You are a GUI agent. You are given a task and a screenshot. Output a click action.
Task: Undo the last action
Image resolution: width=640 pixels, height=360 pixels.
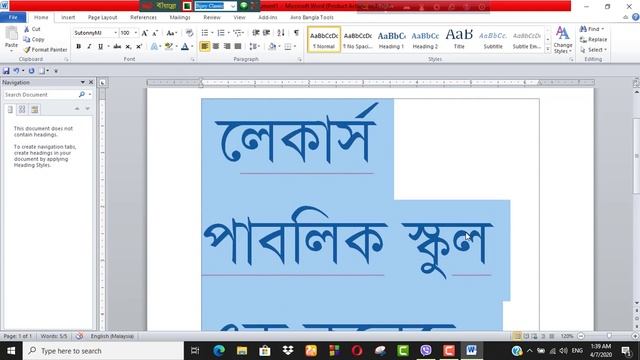(16, 71)
